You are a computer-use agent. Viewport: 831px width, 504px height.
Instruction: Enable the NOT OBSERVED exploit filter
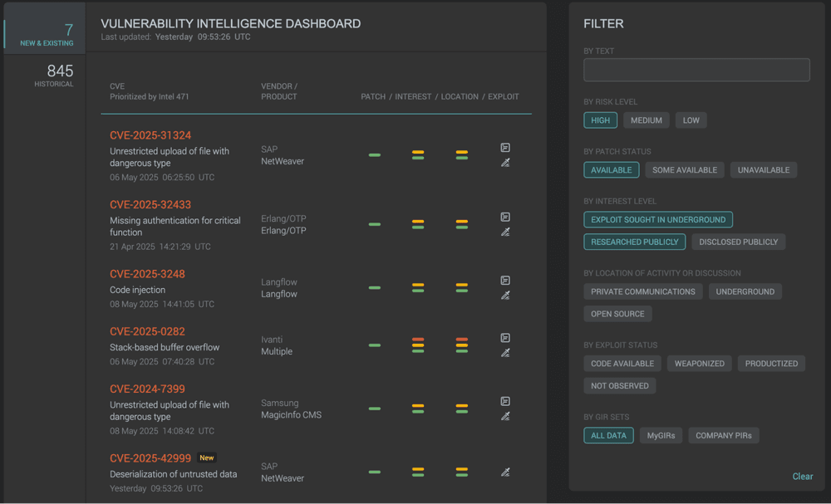pos(620,386)
